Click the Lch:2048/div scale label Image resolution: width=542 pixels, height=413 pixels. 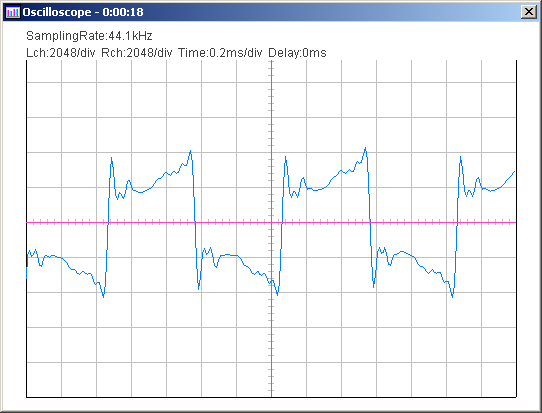point(60,53)
